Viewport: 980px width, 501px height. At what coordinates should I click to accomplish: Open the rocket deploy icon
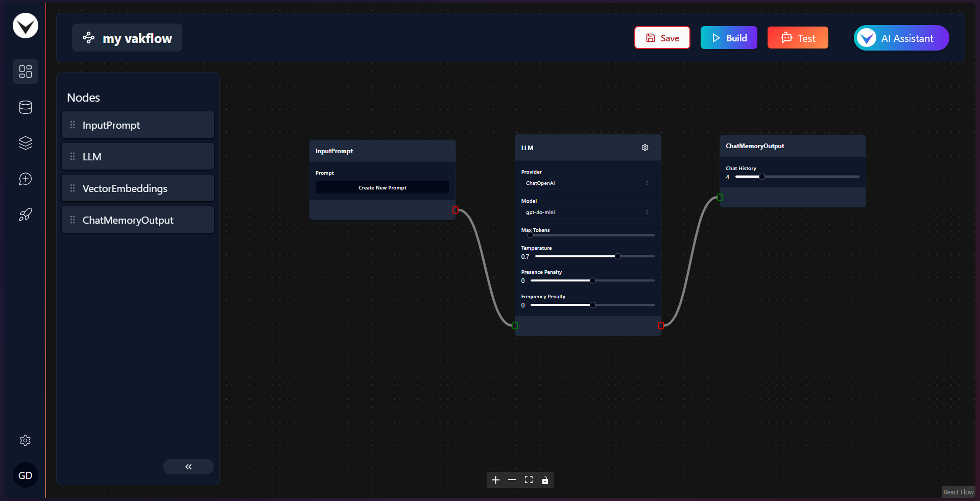(26, 214)
